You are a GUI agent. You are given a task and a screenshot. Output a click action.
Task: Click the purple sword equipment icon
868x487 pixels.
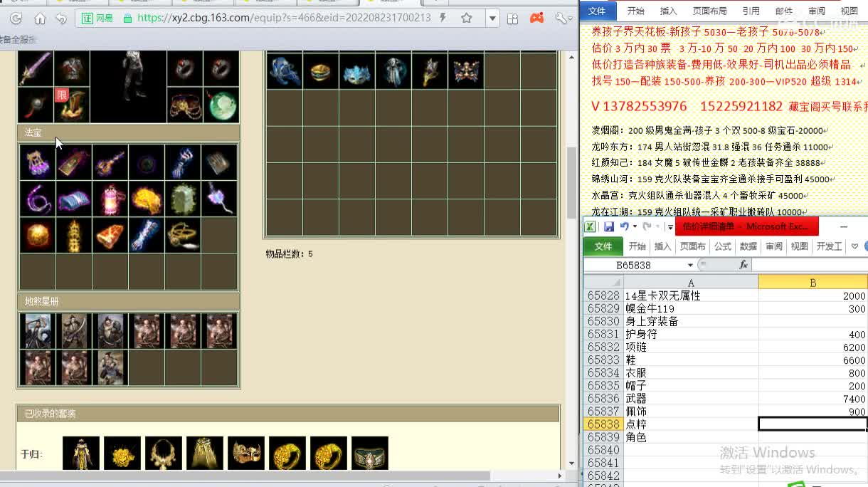(36, 69)
